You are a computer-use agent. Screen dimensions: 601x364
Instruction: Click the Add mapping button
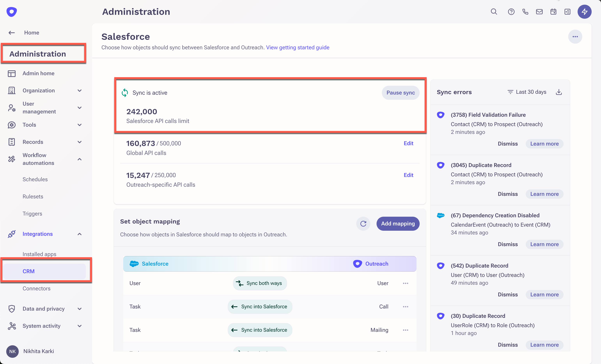398,224
